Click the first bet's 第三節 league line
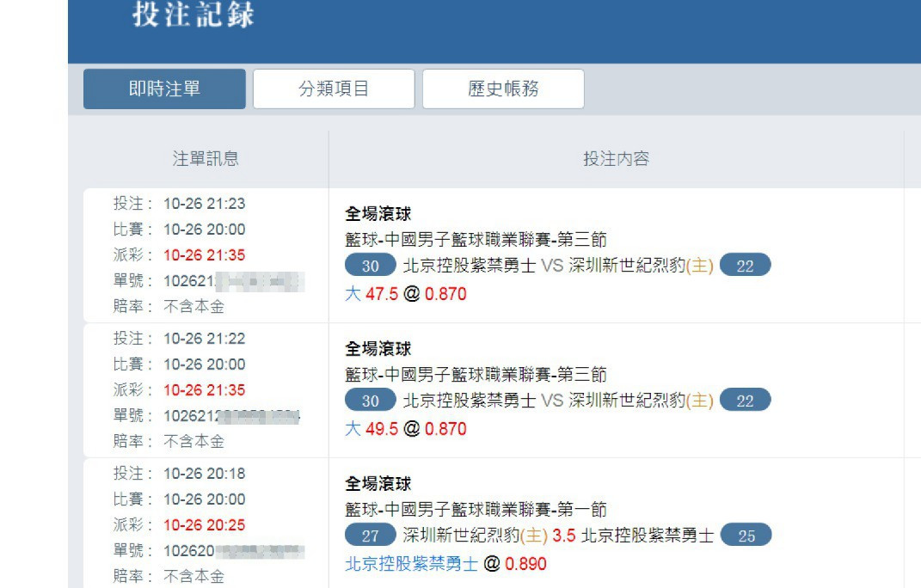Viewport: 921px width, 588px height. click(x=476, y=240)
